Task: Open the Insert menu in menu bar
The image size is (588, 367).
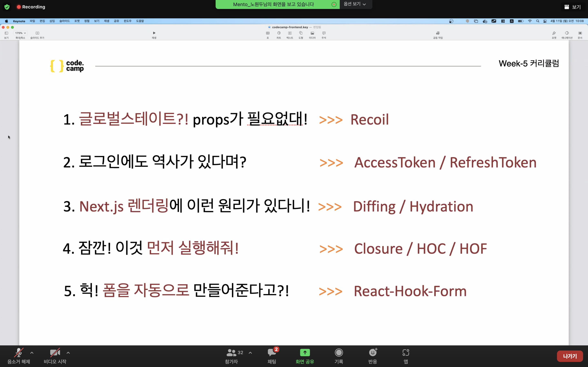Action: [52, 21]
